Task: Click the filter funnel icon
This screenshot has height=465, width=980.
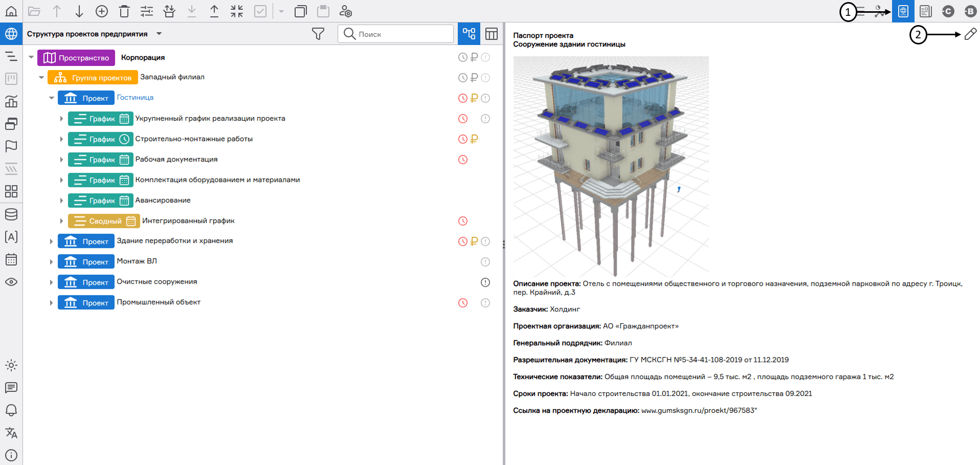Action: click(x=318, y=34)
